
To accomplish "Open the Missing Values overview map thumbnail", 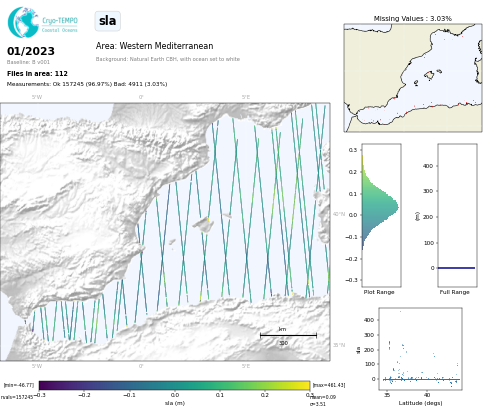I will tap(413, 78).
